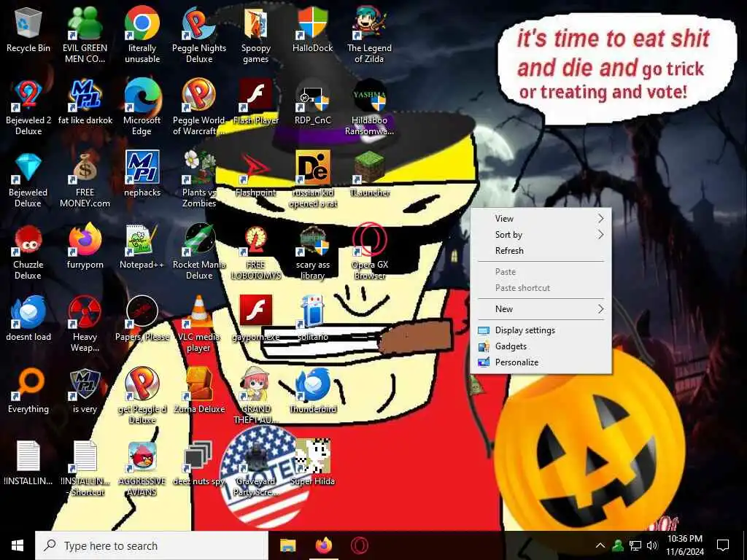Expand the View submenu arrow

coord(601,218)
